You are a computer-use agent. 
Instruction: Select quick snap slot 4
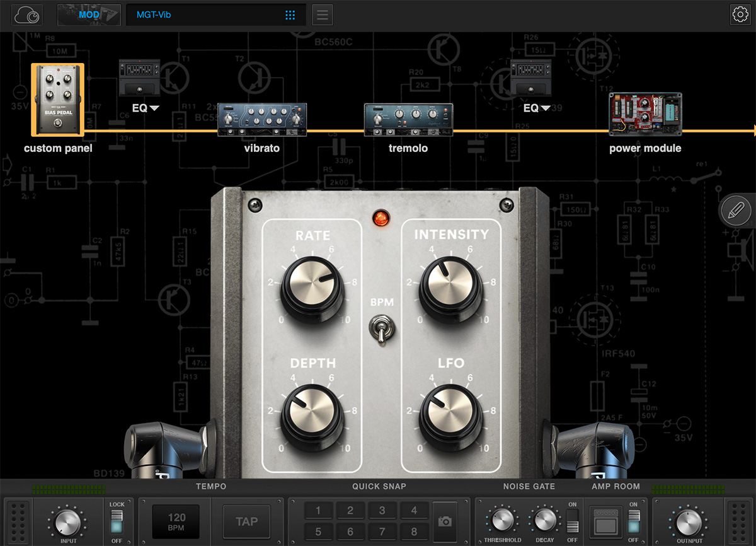[x=415, y=511]
